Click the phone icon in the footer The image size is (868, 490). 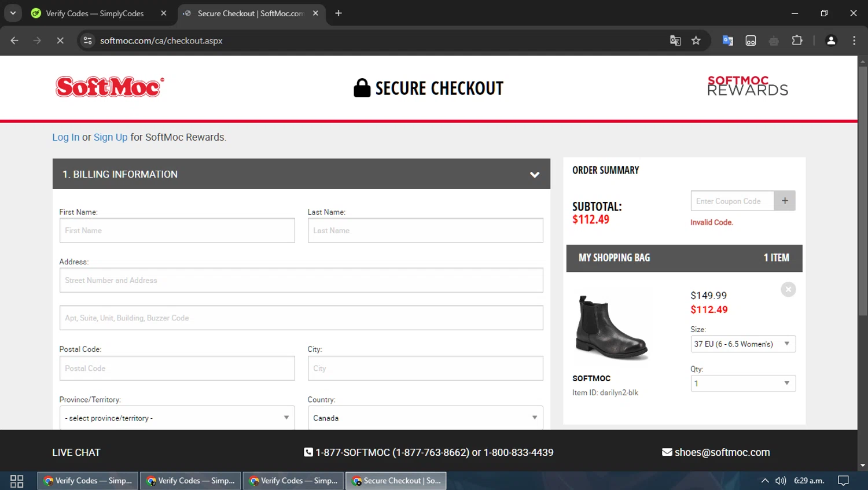click(x=308, y=452)
